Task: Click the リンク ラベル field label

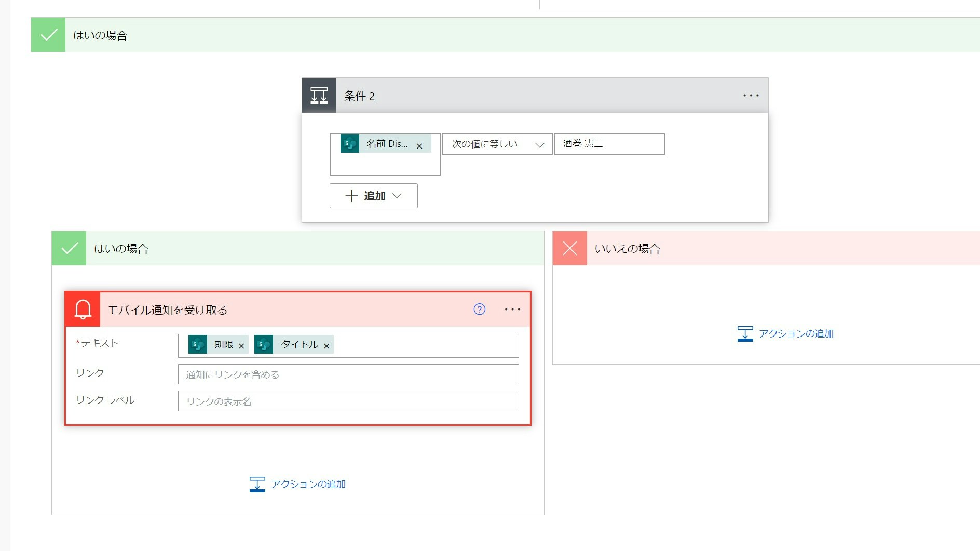Action: pos(105,400)
